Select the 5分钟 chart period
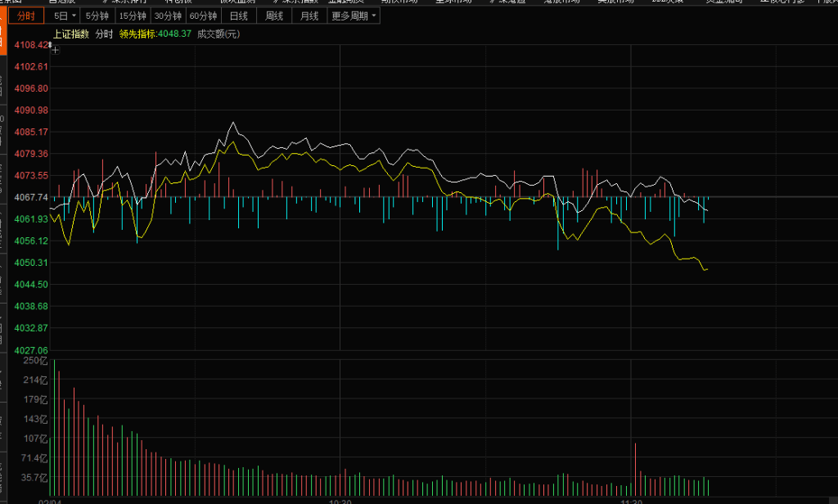 coord(97,16)
